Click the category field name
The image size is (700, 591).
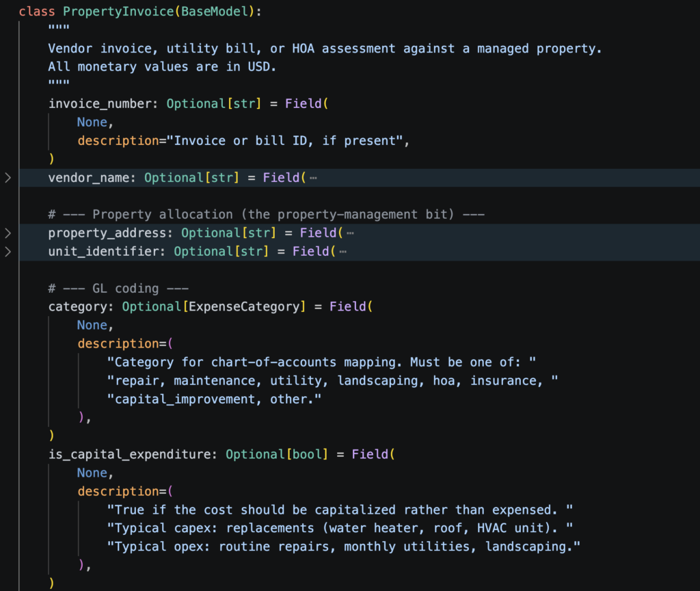coord(78,307)
